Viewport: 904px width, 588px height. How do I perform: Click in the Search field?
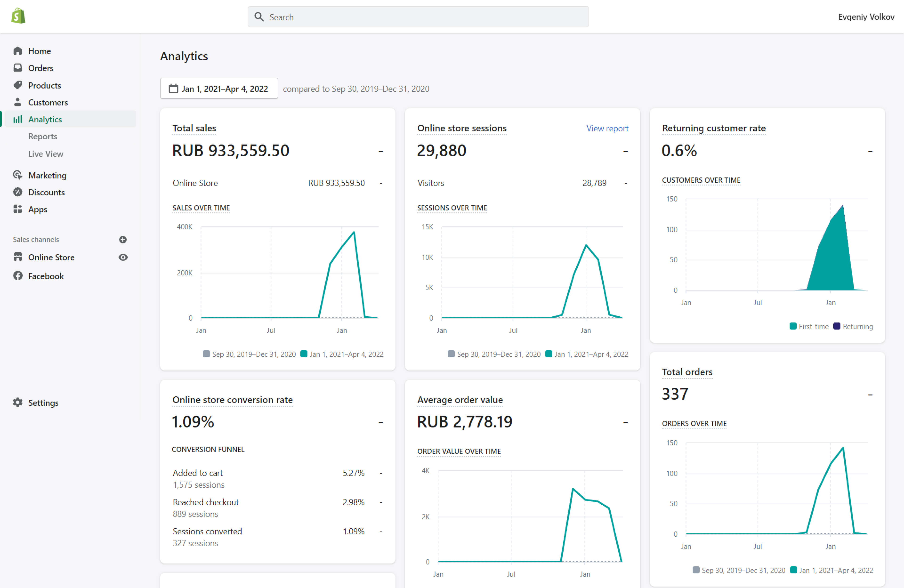point(418,17)
